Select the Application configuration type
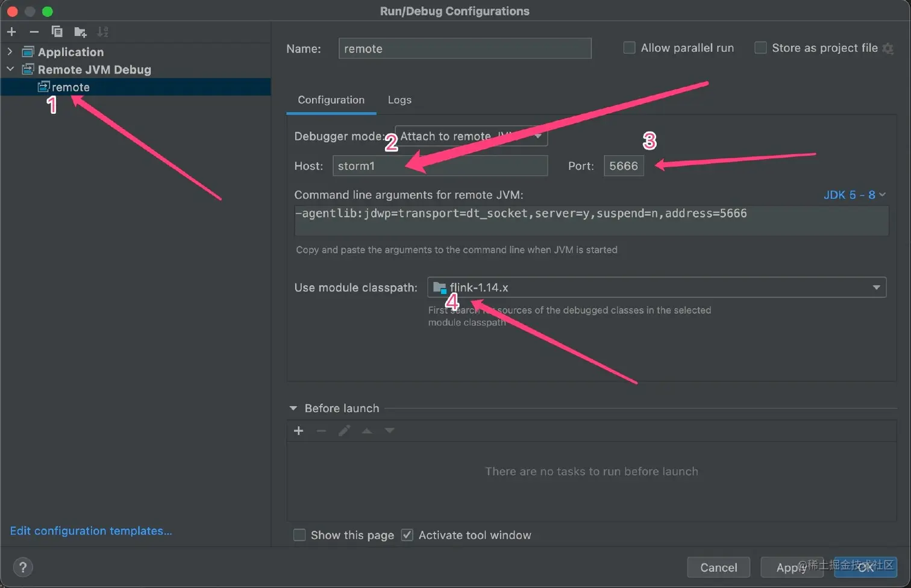 pyautogui.click(x=70, y=52)
